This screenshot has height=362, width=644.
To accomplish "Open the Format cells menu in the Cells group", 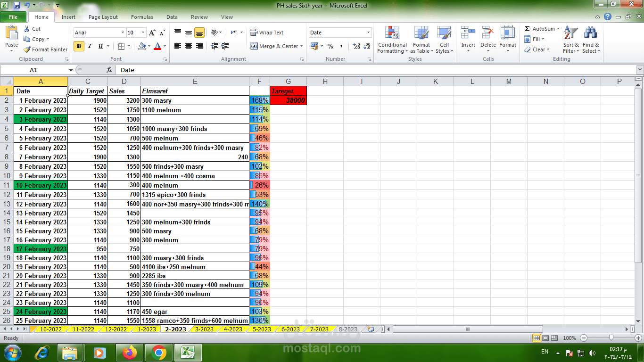I will pyautogui.click(x=508, y=40).
